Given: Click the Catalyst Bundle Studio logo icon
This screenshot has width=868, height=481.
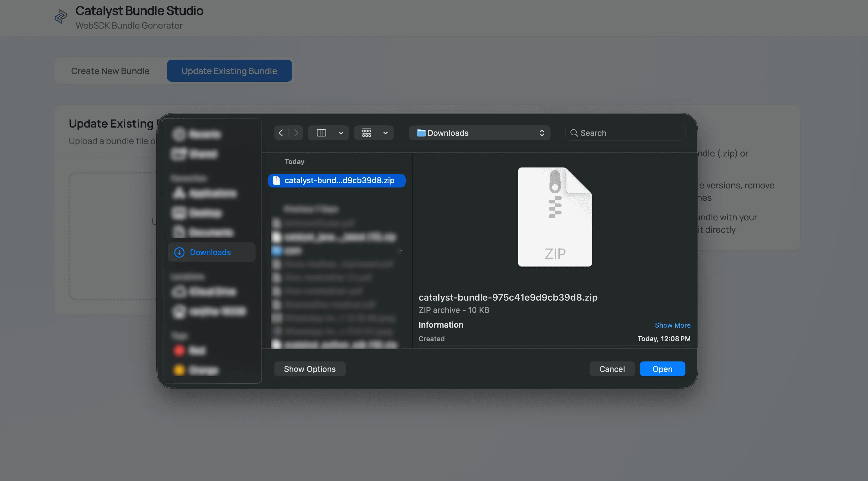Looking at the screenshot, I should (61, 16).
